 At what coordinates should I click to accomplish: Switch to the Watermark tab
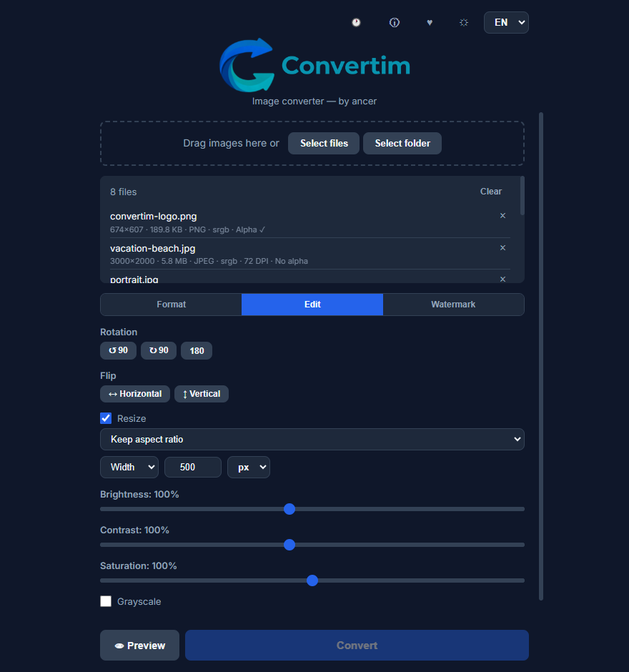coord(453,305)
